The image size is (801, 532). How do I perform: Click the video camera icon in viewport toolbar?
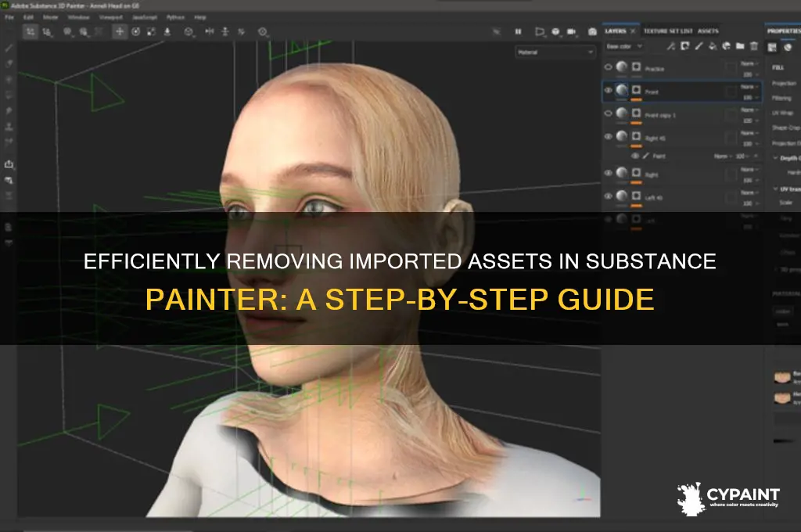(572, 31)
